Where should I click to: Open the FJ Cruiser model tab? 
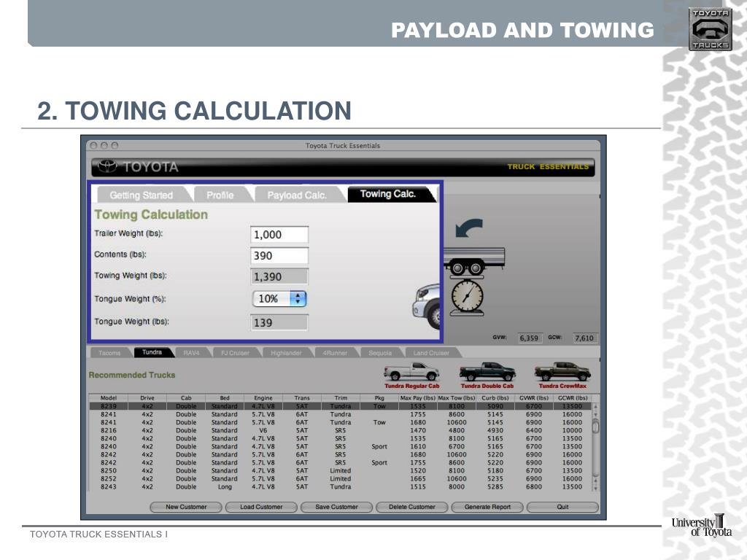point(236,353)
